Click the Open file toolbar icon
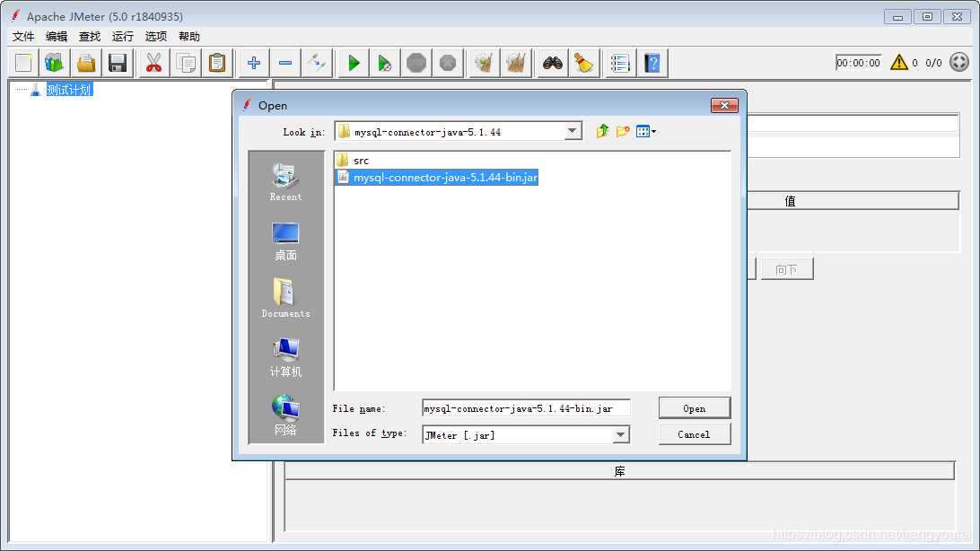980x551 pixels. pyautogui.click(x=86, y=63)
